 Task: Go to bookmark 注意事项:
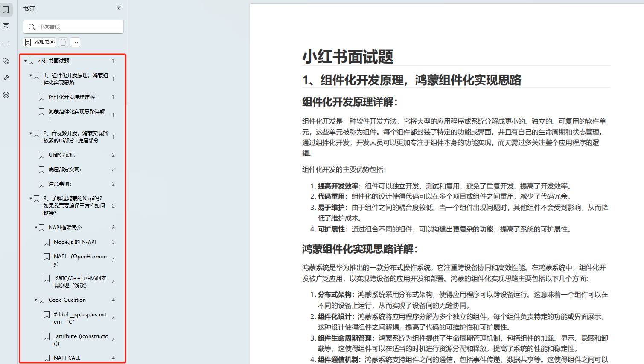[60, 184]
